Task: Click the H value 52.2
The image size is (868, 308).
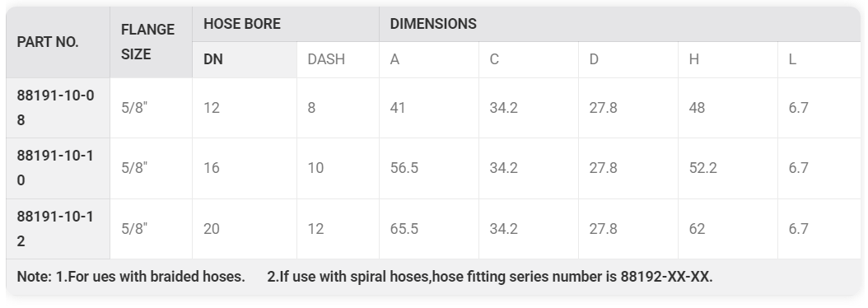Action: coord(703,168)
